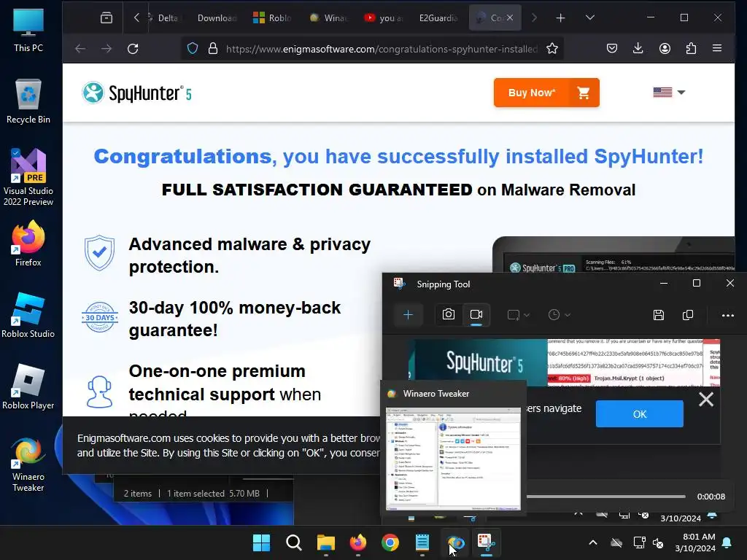The height and width of the screenshot is (560, 747).
Task: Click the Snipping Tool video seek bar
Action: tap(605, 496)
